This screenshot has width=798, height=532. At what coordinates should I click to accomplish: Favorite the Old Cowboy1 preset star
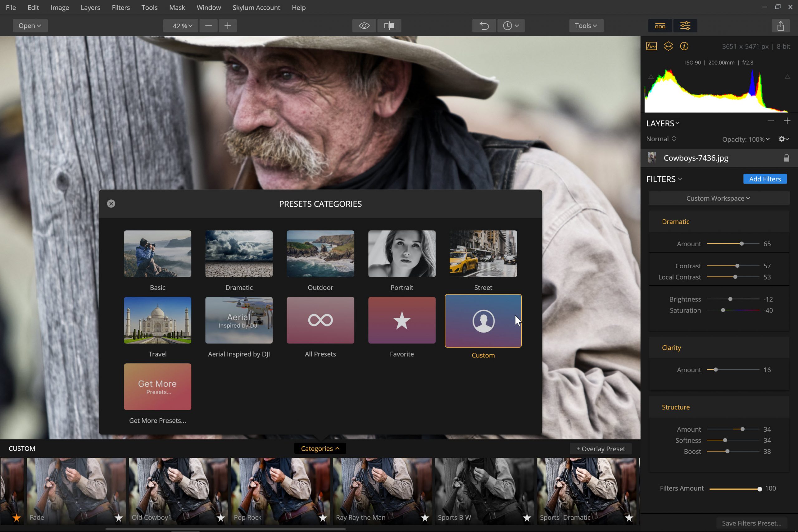click(220, 518)
